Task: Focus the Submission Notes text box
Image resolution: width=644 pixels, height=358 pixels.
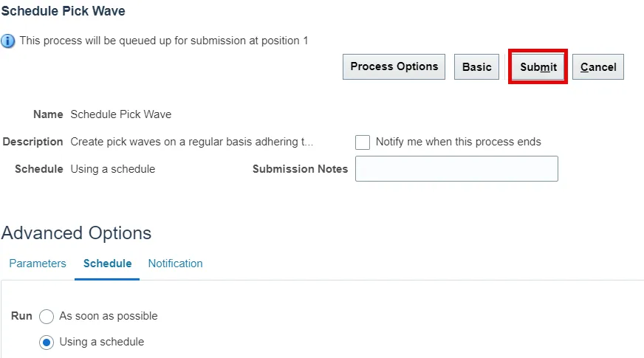Action: [x=456, y=169]
